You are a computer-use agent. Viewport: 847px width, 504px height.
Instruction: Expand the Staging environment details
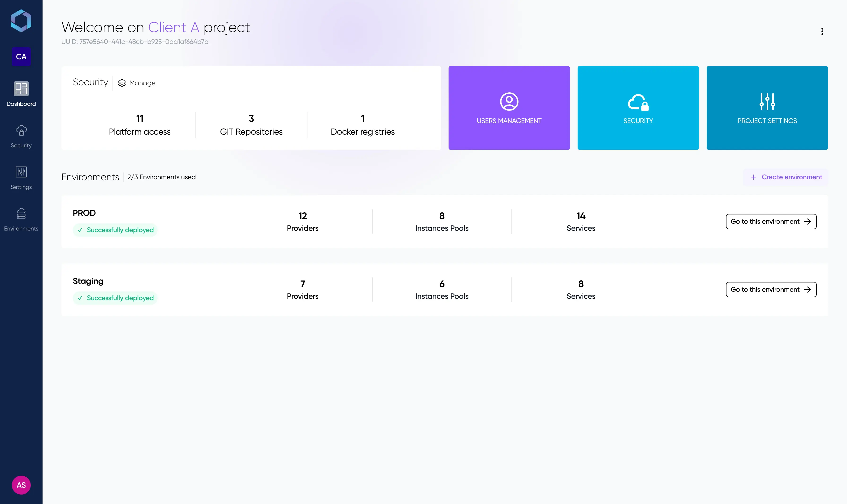[88, 281]
